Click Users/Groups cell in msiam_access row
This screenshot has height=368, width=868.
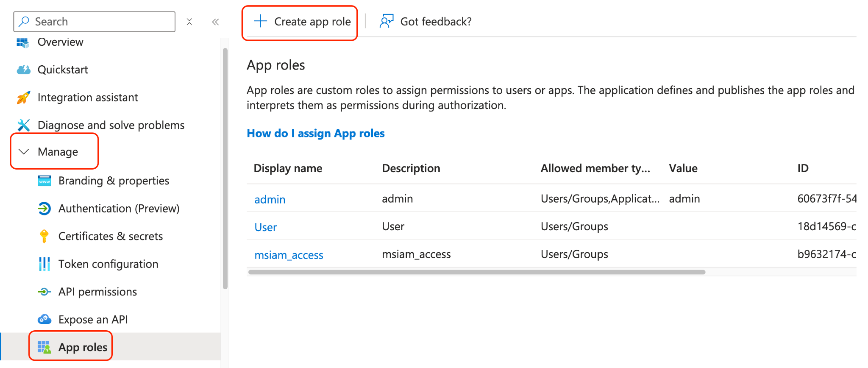pos(574,254)
